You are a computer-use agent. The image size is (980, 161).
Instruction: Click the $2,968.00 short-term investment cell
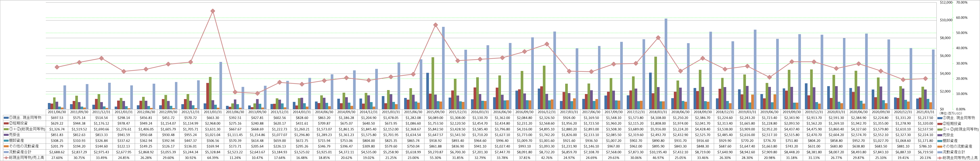(x=213, y=124)
